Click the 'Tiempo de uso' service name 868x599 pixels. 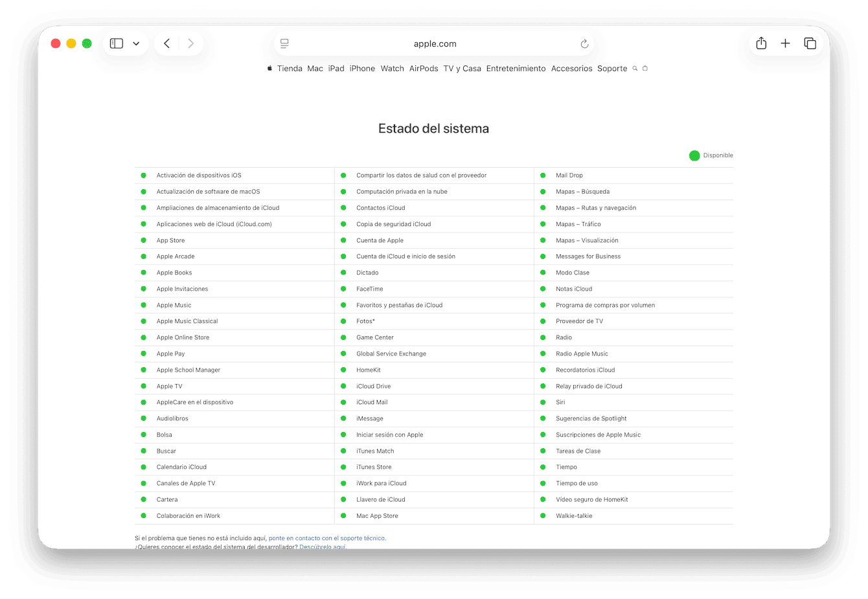click(577, 483)
